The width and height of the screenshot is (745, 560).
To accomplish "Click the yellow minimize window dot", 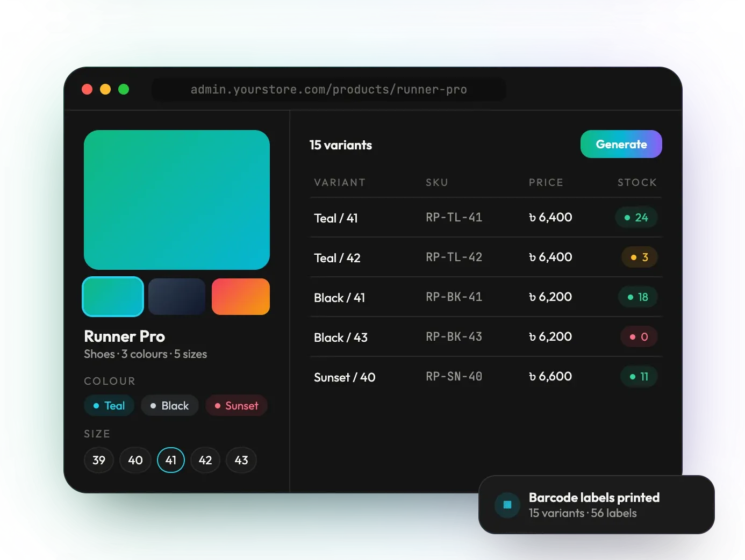I will point(105,89).
